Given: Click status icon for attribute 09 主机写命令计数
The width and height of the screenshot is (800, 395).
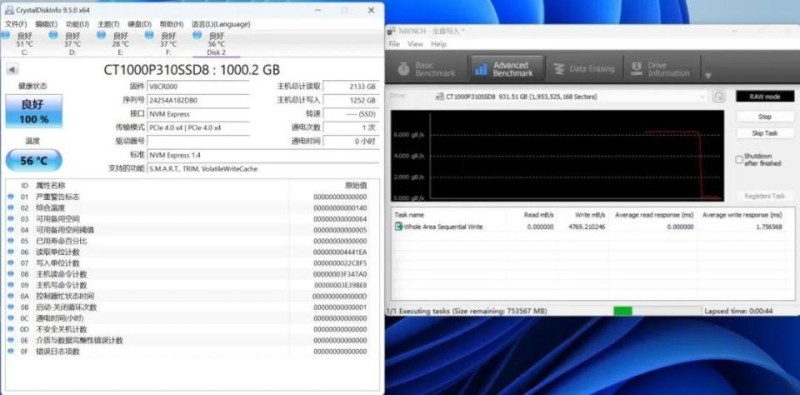Looking at the screenshot, I should point(11,285).
